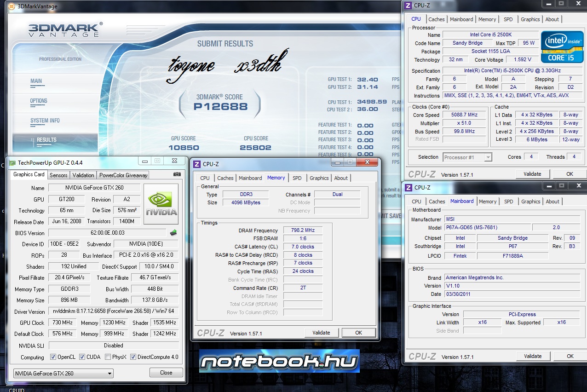The image size is (587, 392).
Task: Switch to the Sensors tab in GPU-Z
Action: tap(58, 175)
